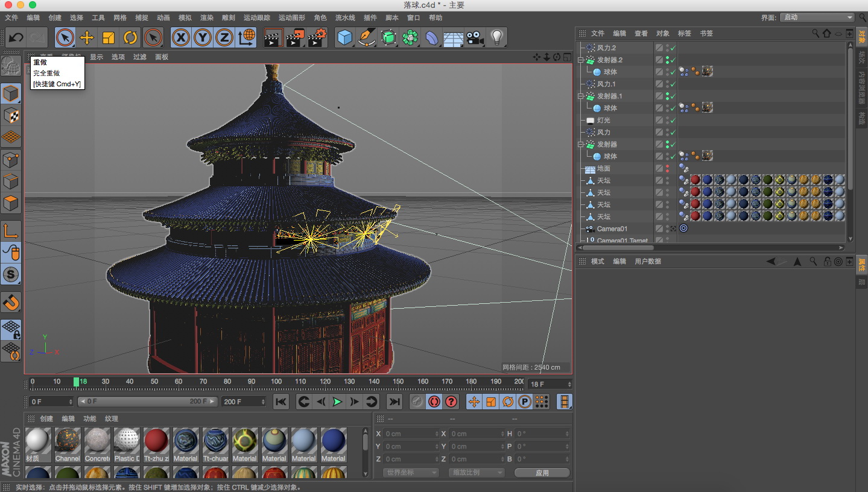Click the magnet snap icon
This screenshot has width=868, height=492.
click(11, 301)
